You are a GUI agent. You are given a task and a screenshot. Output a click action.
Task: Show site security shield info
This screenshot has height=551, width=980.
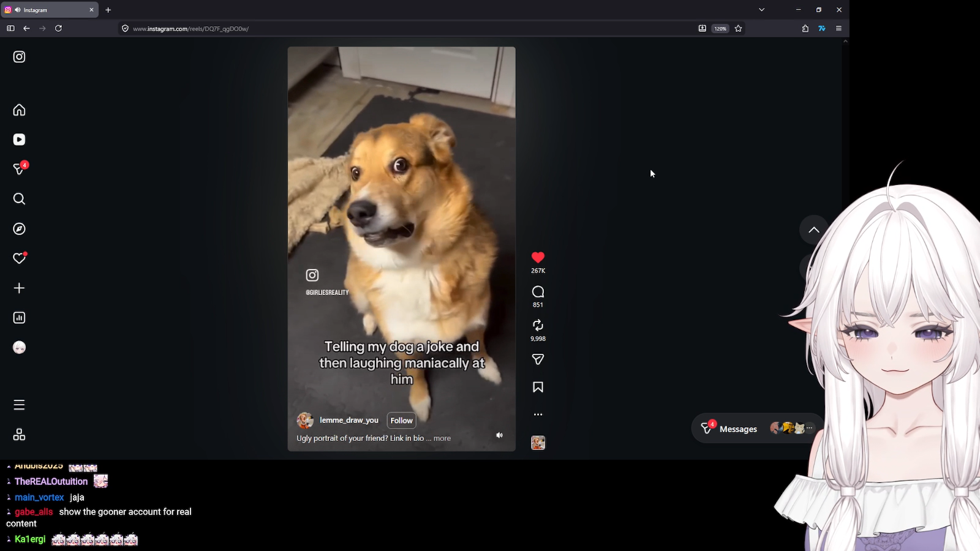tap(125, 29)
